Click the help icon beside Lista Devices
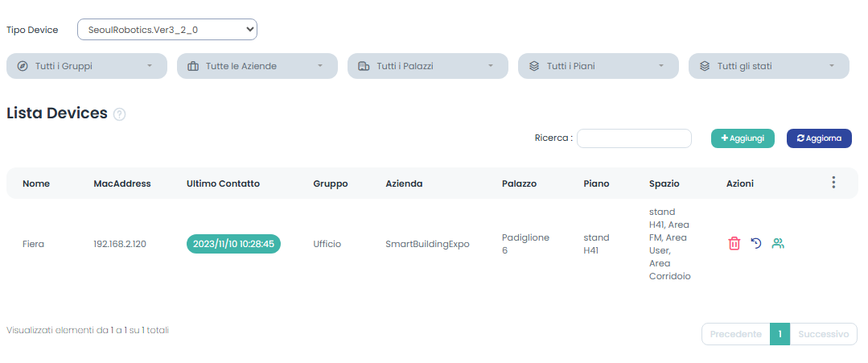 [120, 114]
